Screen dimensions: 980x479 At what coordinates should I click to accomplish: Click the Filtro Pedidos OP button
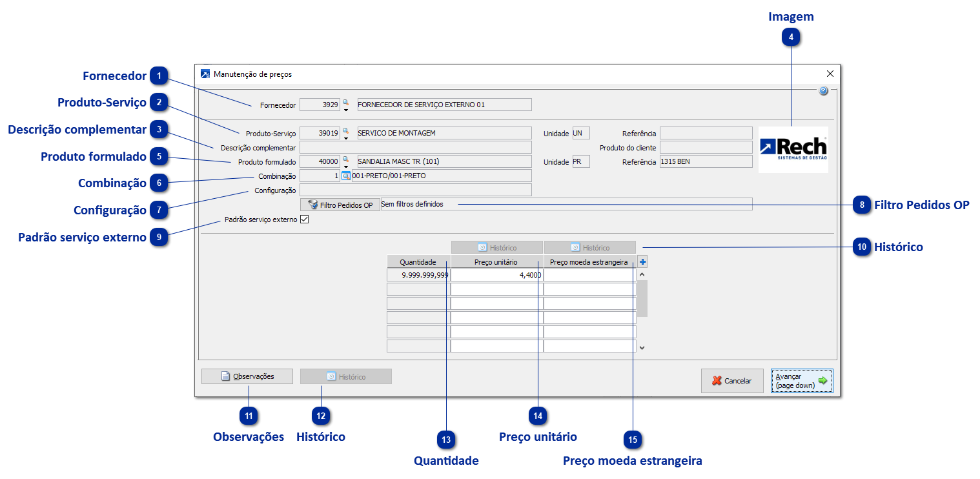coord(340,205)
